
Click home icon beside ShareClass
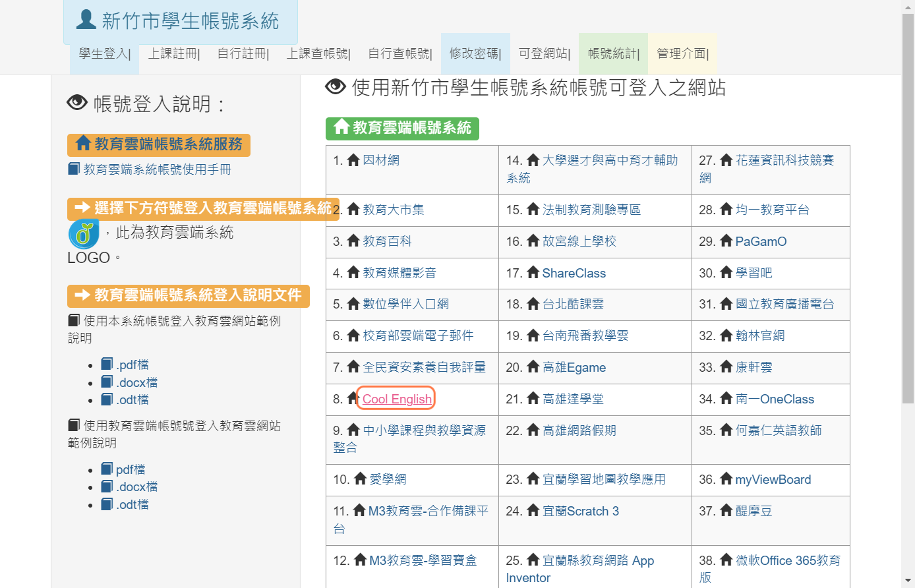click(x=533, y=272)
